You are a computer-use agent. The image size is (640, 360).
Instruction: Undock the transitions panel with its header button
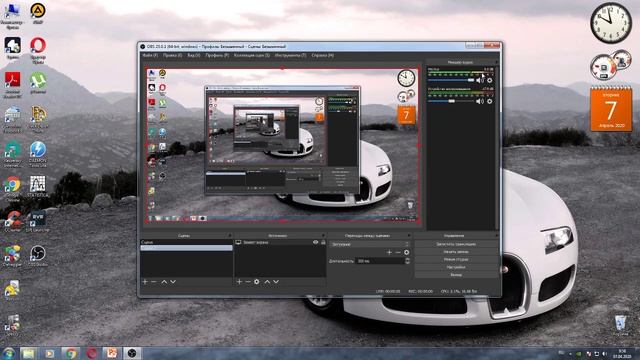tap(409, 236)
